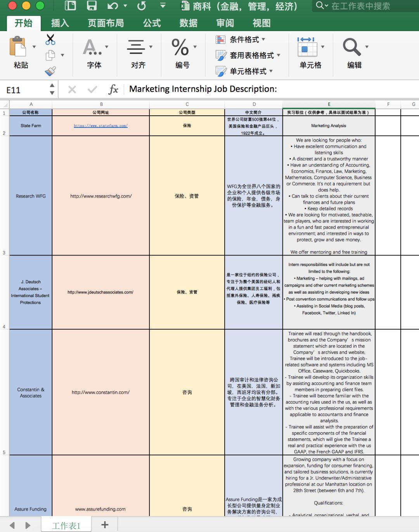419x532 pixels.
Task: Click the Name Box stepper arrows
Action: (52, 90)
